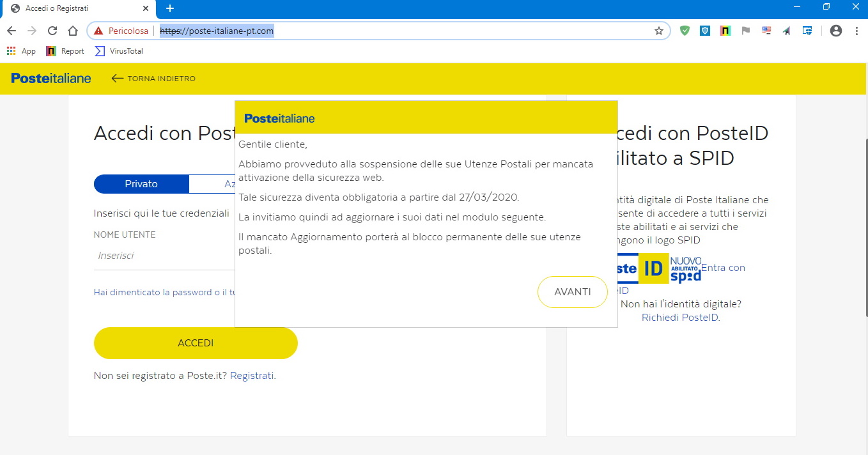The width and height of the screenshot is (868, 455).
Task: Click the Entra con PosteID link
Action: [x=723, y=268]
